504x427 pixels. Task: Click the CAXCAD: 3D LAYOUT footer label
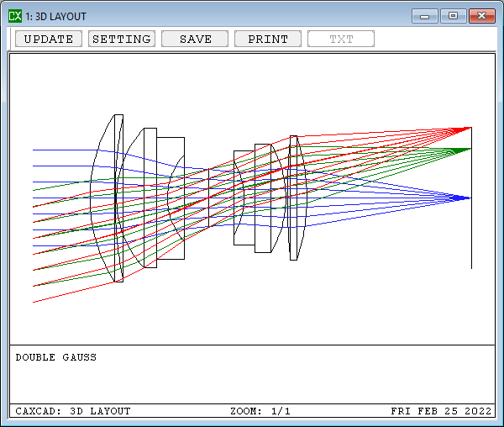(73, 411)
